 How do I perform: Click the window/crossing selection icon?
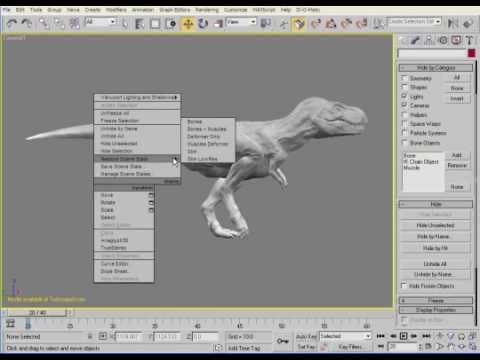(171, 24)
